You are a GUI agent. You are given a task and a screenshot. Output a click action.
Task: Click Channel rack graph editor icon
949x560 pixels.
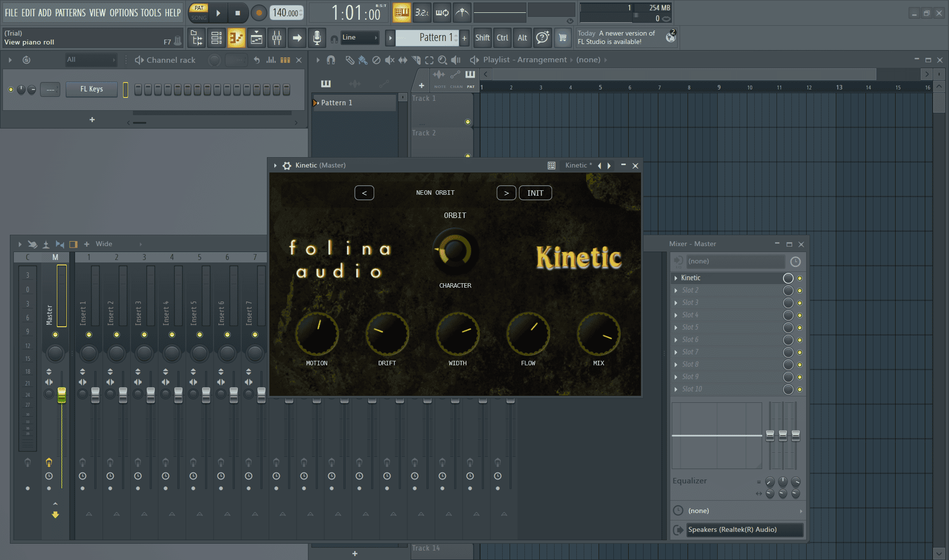(271, 60)
